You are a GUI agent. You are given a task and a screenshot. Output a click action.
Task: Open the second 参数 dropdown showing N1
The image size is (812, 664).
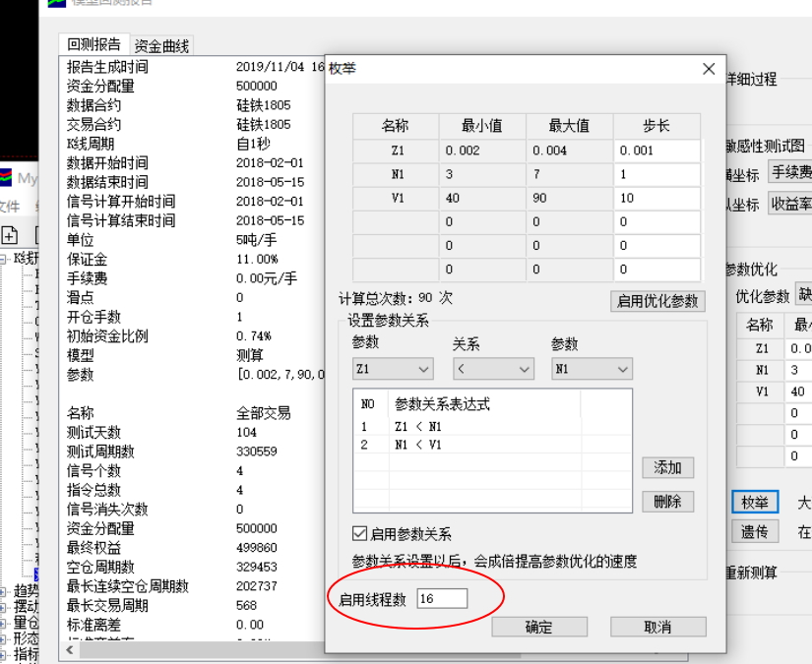pyautogui.click(x=592, y=369)
